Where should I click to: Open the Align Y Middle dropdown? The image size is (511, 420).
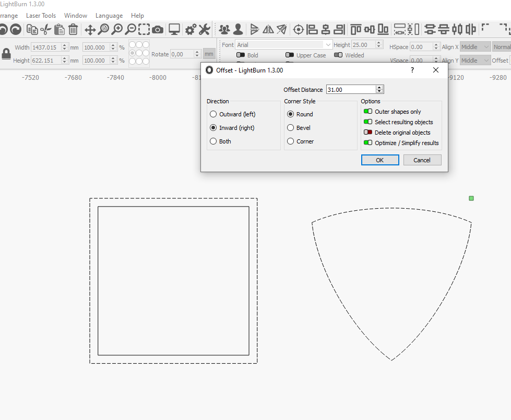click(x=475, y=61)
